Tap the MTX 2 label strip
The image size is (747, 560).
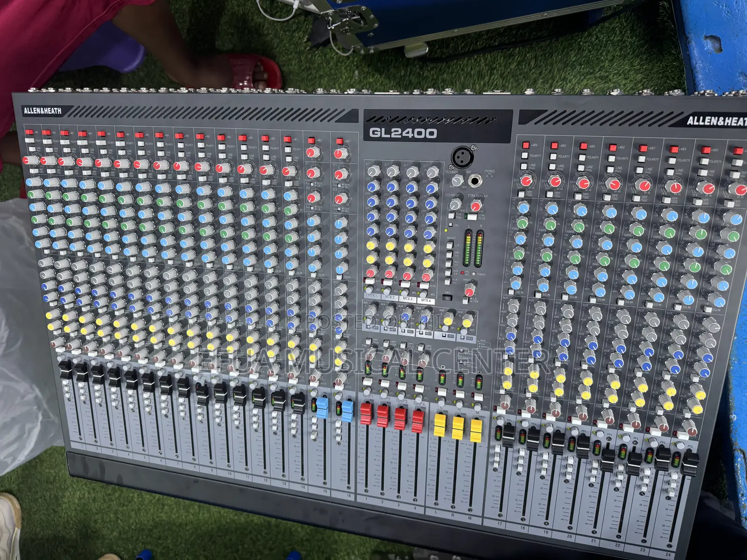(390, 297)
